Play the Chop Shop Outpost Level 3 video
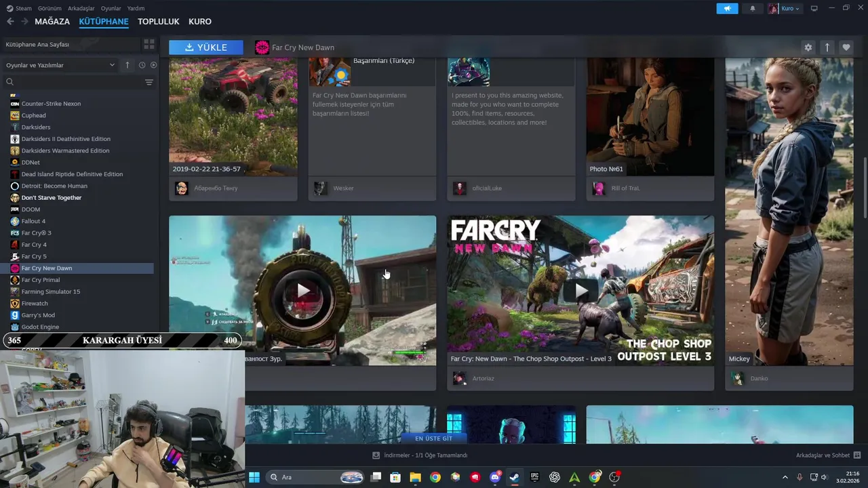 tap(580, 291)
